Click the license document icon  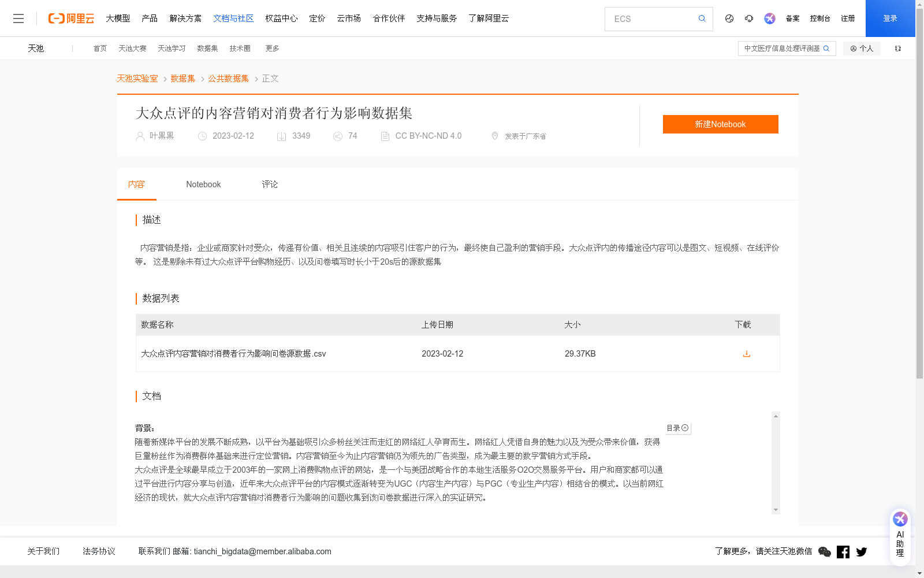coord(385,136)
